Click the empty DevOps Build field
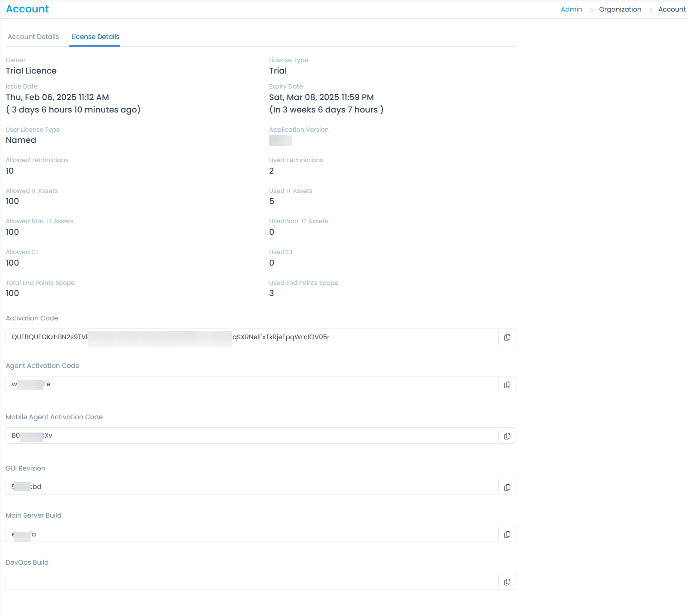Viewport: 688px width, 616px height. (x=252, y=581)
